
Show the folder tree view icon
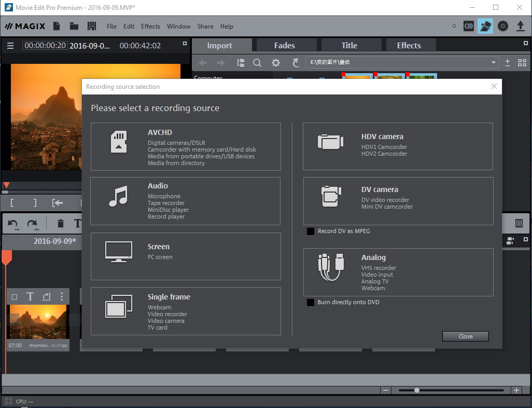click(241, 63)
